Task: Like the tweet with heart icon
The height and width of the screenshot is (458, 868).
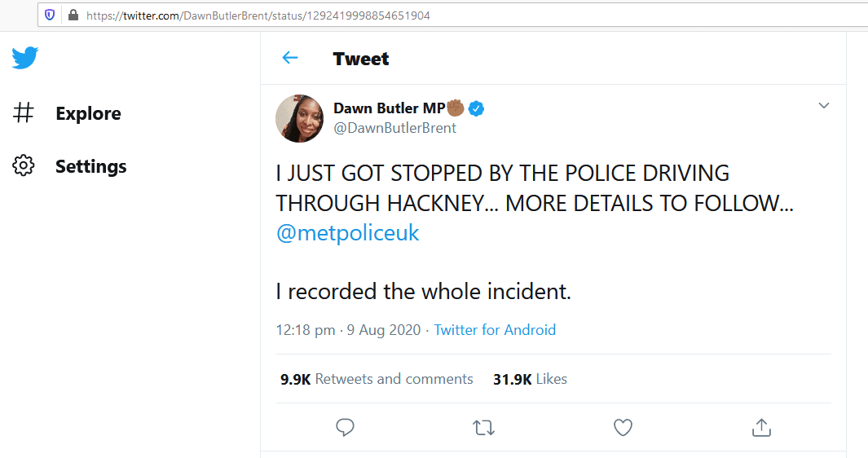Action: pos(623,426)
